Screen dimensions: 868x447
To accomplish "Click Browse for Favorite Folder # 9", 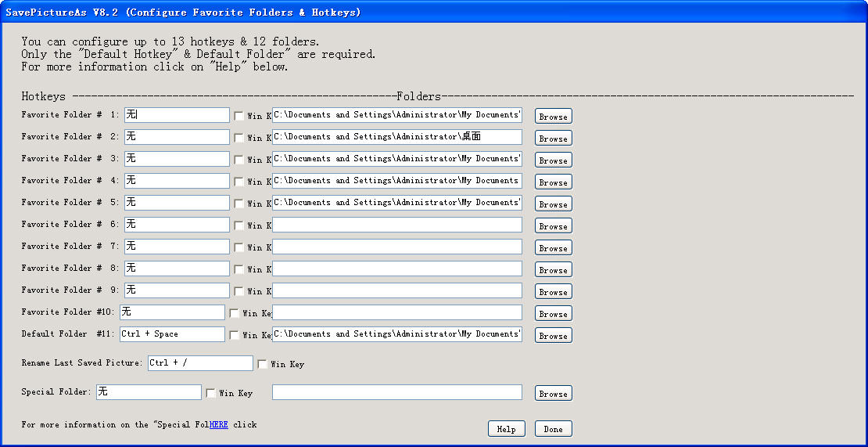I will click(553, 291).
